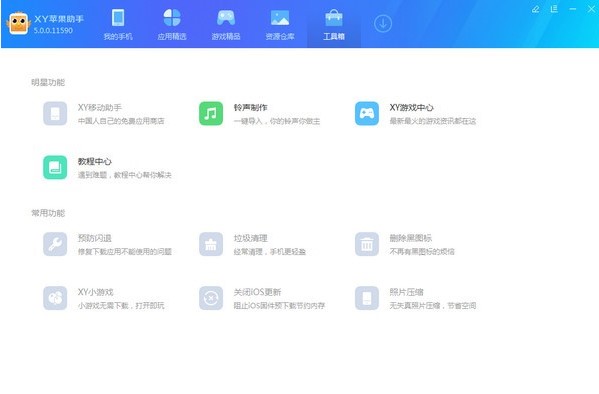Click the 垃圾清理 cleanup icon
599x394 pixels.
coord(211,244)
